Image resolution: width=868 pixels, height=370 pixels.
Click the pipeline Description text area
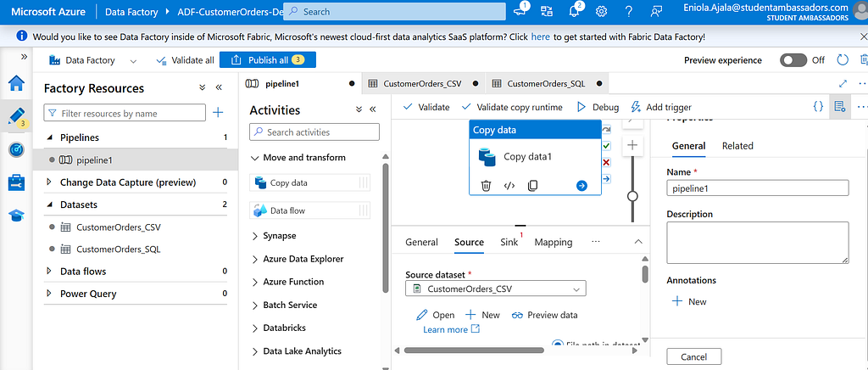tap(757, 242)
